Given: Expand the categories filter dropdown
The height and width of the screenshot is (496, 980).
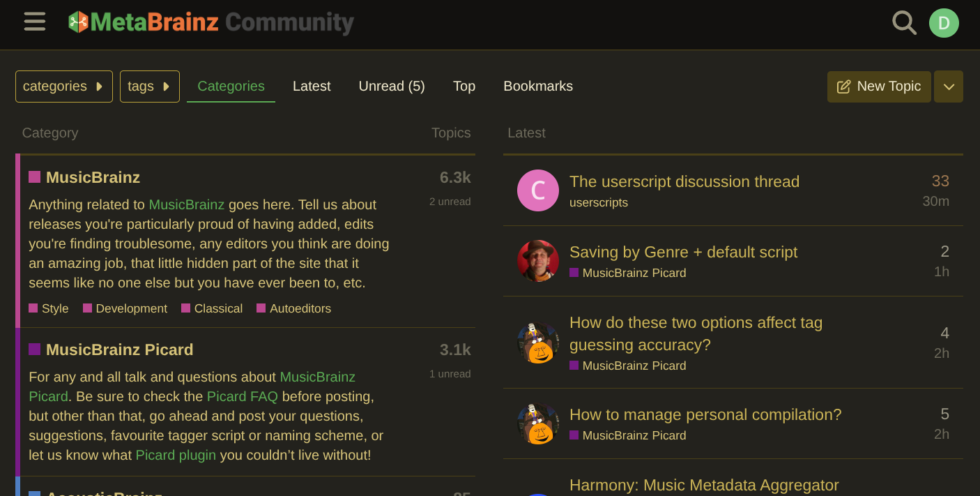Looking at the screenshot, I should (x=64, y=87).
